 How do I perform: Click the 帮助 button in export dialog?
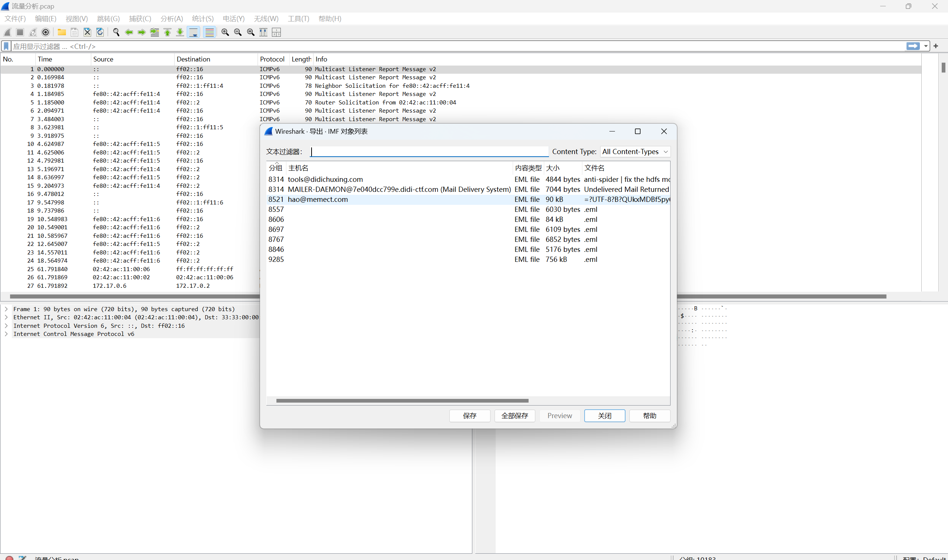pyautogui.click(x=650, y=416)
